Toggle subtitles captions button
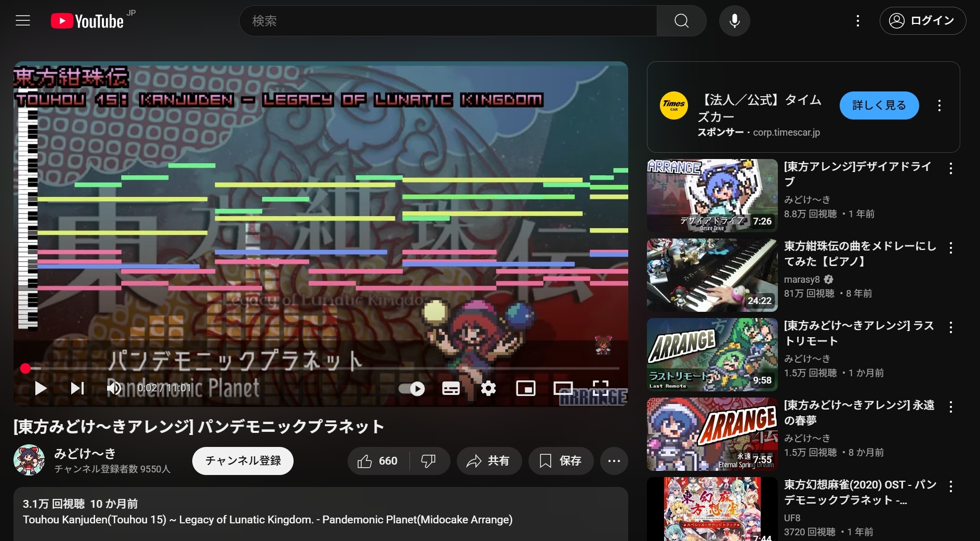The image size is (980, 541). coord(451,388)
